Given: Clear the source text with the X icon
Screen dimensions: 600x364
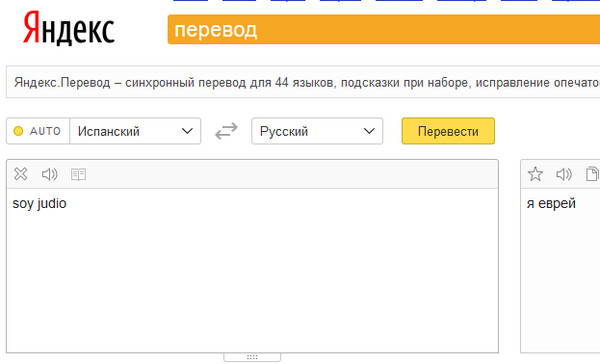Looking at the screenshot, I should [21, 174].
